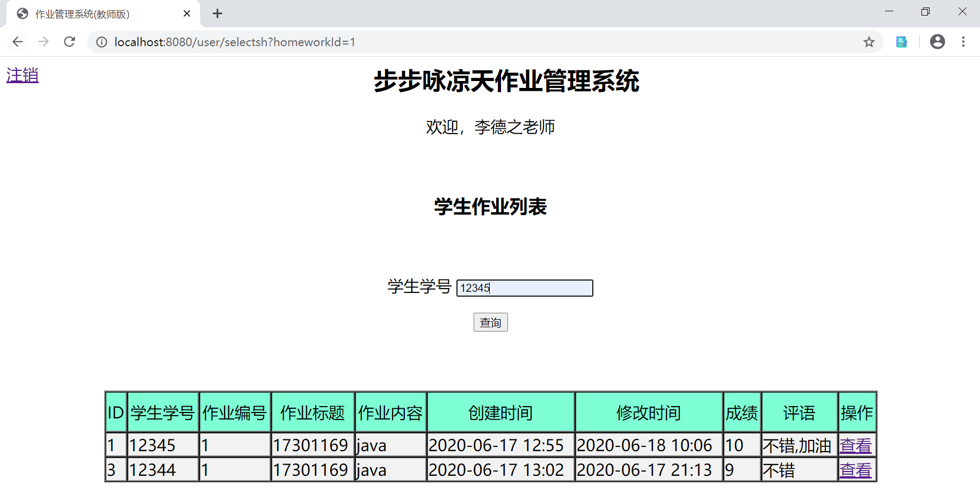Minimize the browser window

click(x=889, y=12)
